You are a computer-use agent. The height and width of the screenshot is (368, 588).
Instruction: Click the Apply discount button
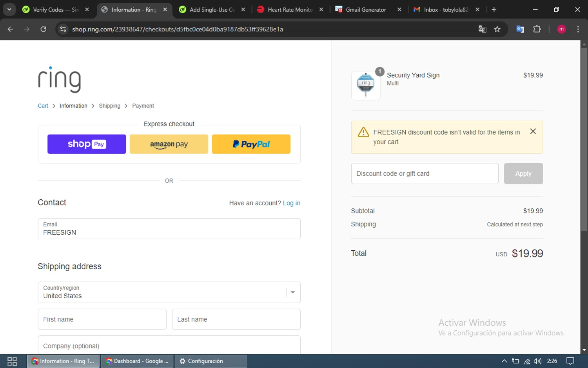(523, 173)
